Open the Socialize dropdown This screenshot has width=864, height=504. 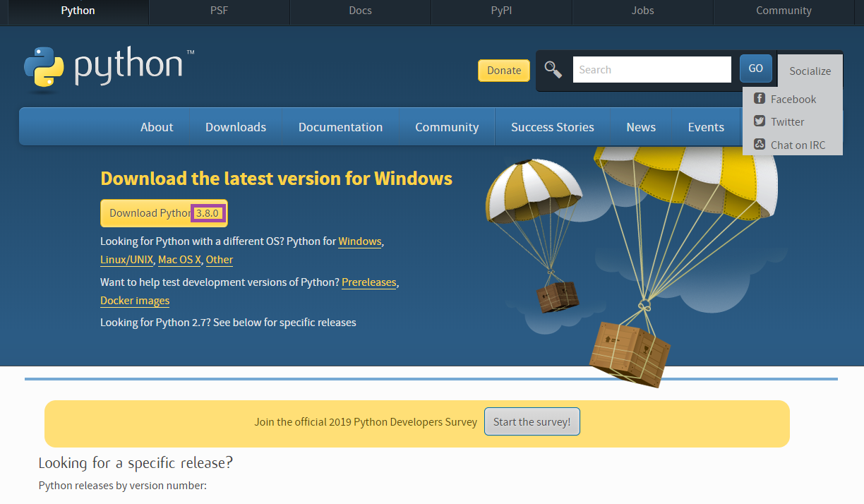(x=810, y=71)
